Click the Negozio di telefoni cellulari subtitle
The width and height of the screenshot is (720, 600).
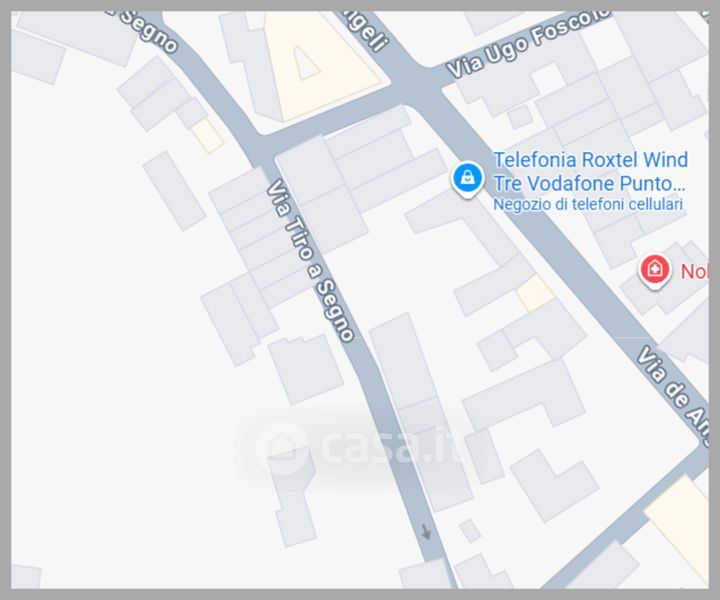tap(588, 204)
